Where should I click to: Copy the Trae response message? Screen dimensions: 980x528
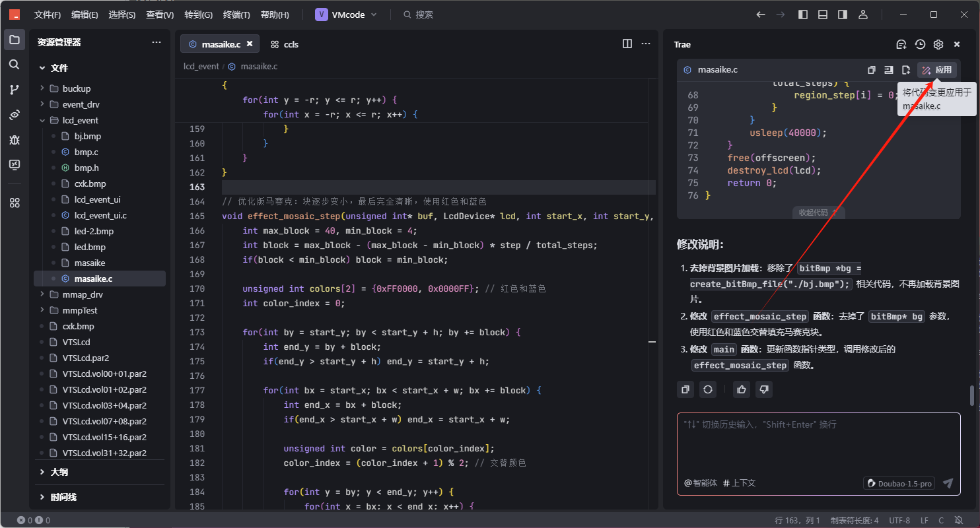685,389
